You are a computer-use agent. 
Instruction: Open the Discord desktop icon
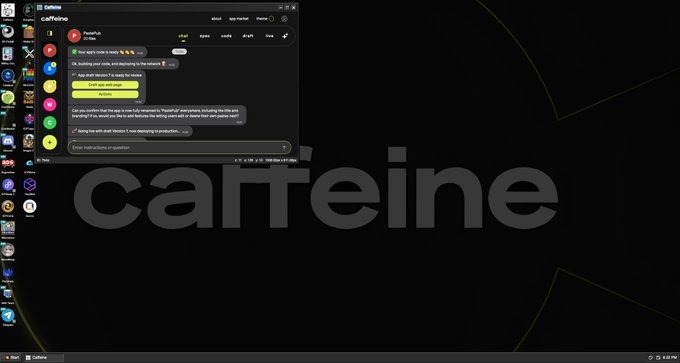coord(8,141)
